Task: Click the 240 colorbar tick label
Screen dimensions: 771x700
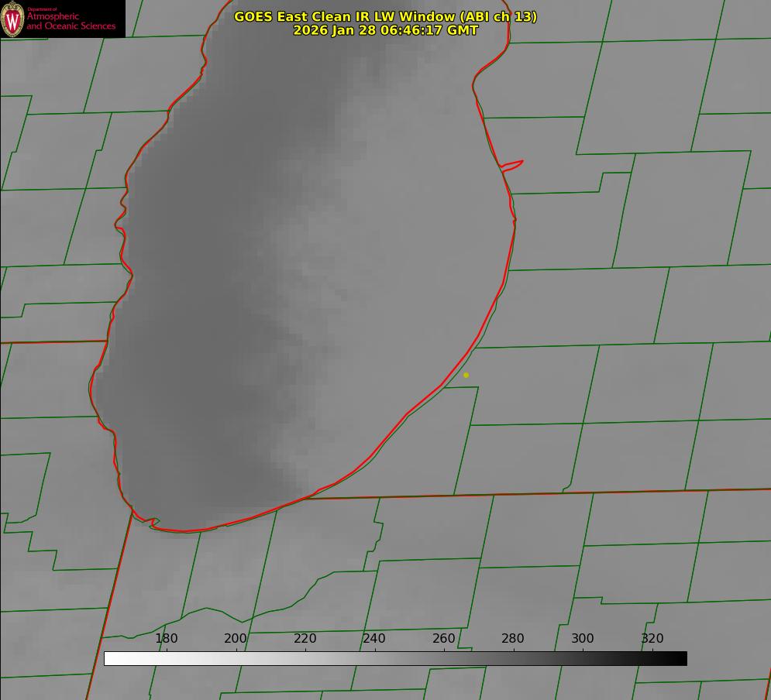Action: point(374,639)
